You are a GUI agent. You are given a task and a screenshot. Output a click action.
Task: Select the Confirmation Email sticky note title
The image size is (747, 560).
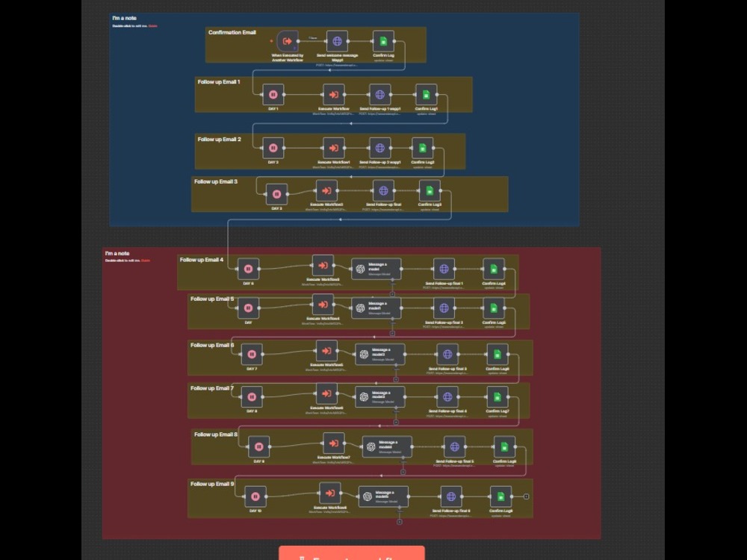tap(232, 32)
